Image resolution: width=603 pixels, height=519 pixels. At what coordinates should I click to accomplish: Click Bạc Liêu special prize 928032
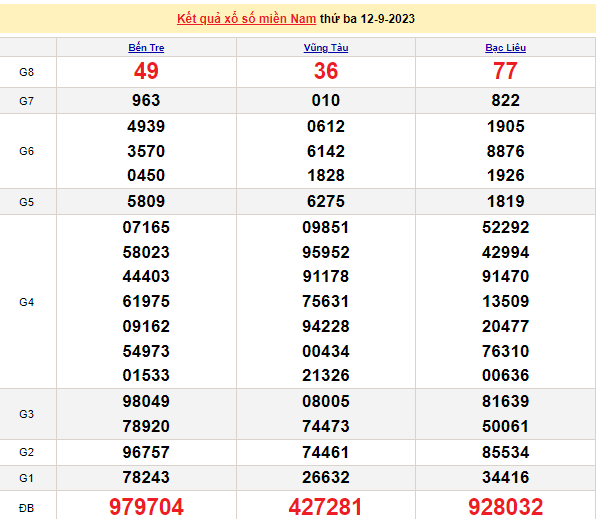505,506
